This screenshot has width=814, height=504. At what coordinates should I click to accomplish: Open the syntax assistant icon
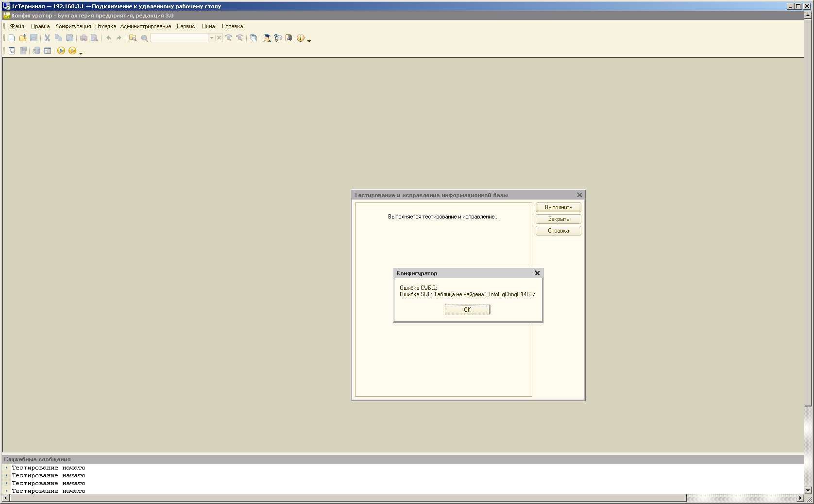(x=267, y=38)
